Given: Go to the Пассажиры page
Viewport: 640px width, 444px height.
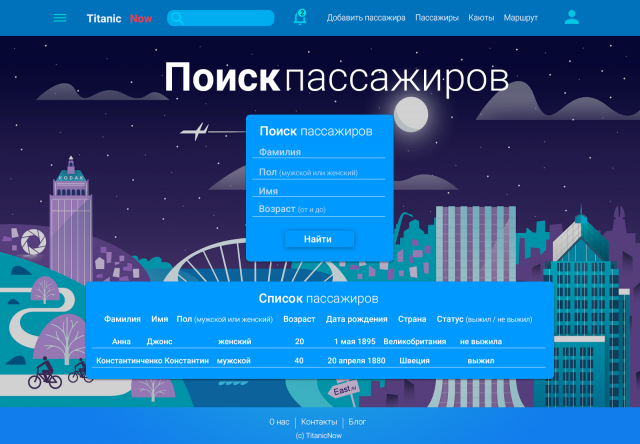Looking at the screenshot, I should pyautogui.click(x=437, y=18).
